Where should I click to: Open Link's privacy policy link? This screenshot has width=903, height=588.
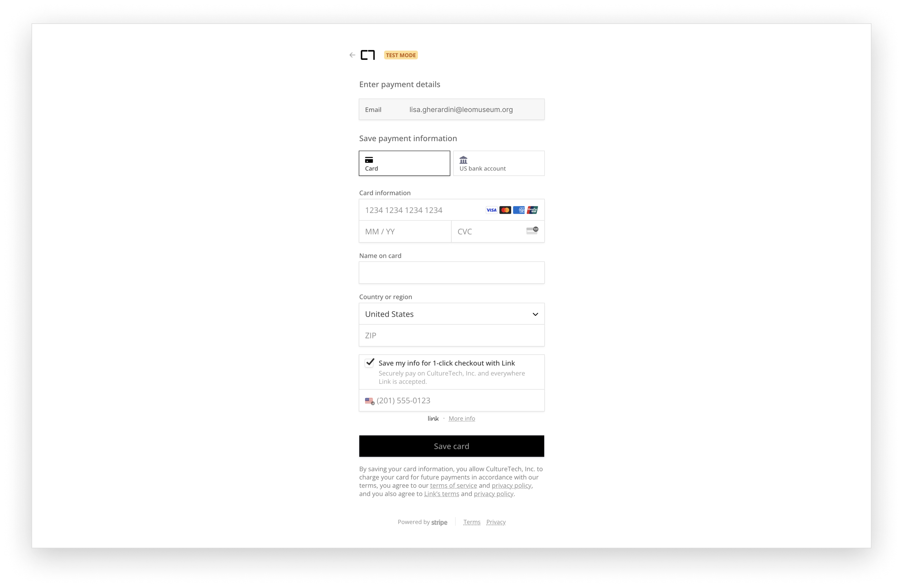coord(494,494)
